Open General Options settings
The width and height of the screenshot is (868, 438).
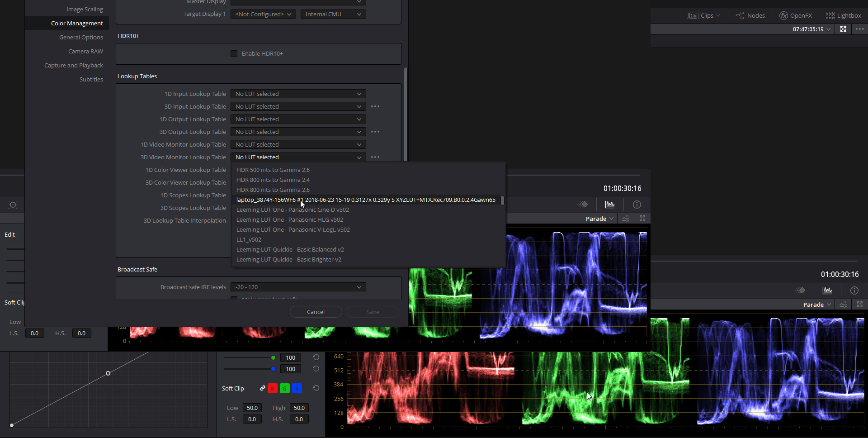tap(81, 37)
